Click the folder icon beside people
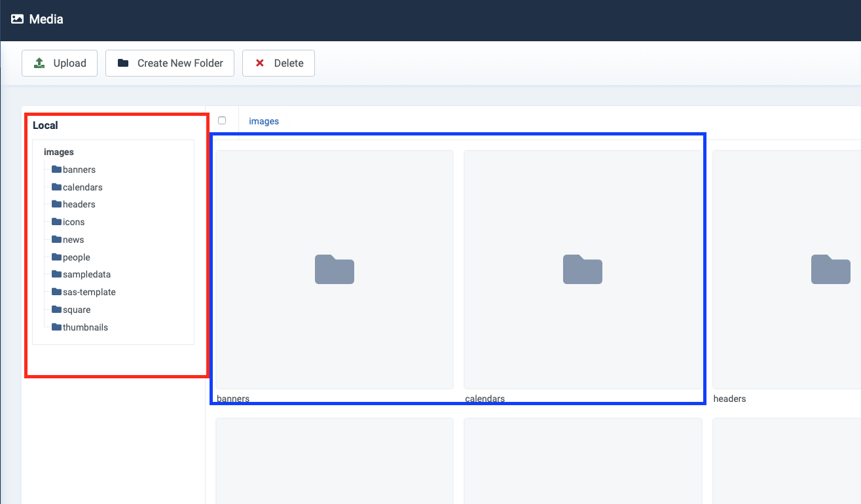The image size is (861, 504). [56, 257]
